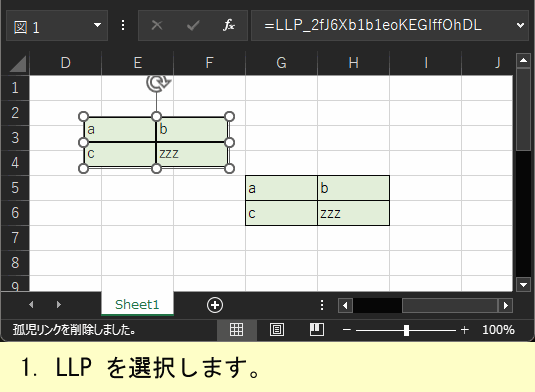Click the formula bar options dots
Screen dimensions: 535x392
(x=123, y=25)
